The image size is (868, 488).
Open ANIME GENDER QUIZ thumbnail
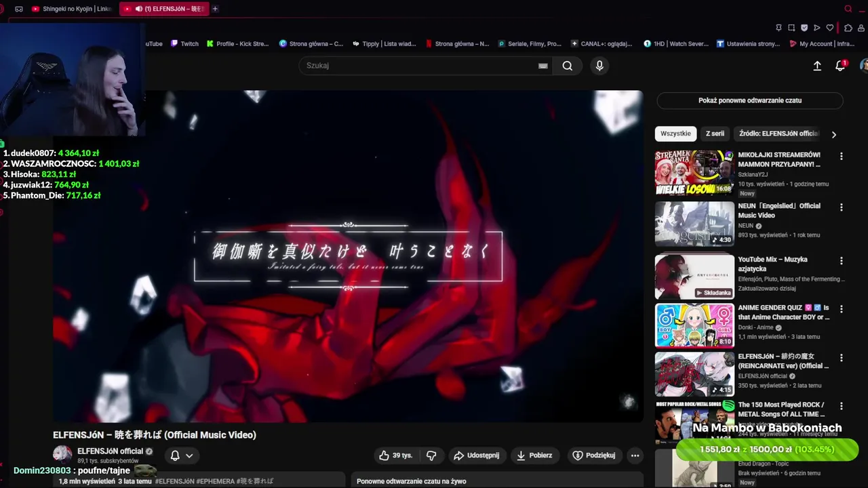coord(694,325)
